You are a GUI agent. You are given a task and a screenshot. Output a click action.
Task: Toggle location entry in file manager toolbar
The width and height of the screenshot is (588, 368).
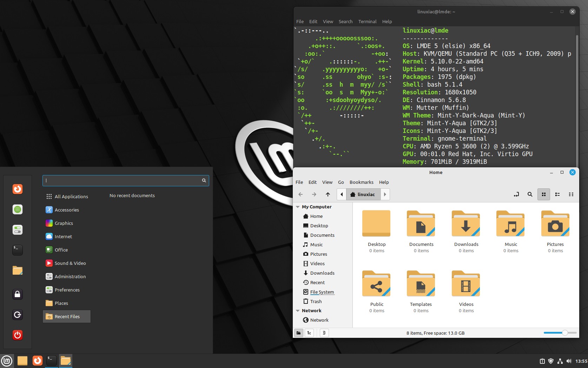[516, 194]
